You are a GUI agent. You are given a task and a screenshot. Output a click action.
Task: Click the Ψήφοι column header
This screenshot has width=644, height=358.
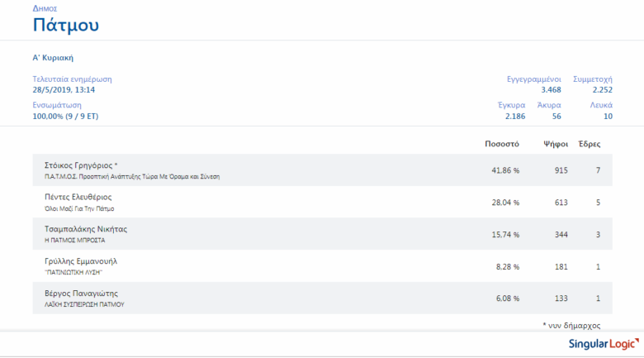555,144
